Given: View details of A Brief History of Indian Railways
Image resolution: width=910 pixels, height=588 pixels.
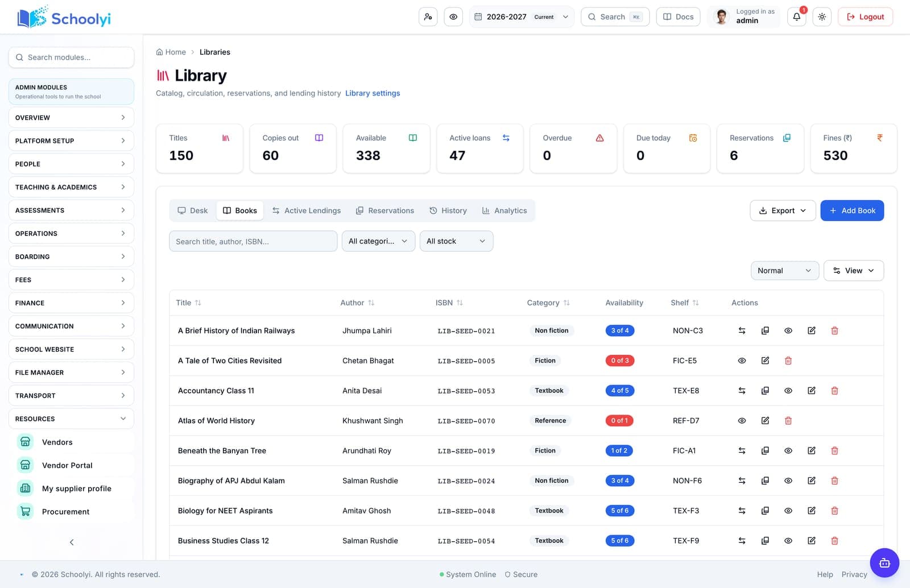Looking at the screenshot, I should pyautogui.click(x=788, y=330).
